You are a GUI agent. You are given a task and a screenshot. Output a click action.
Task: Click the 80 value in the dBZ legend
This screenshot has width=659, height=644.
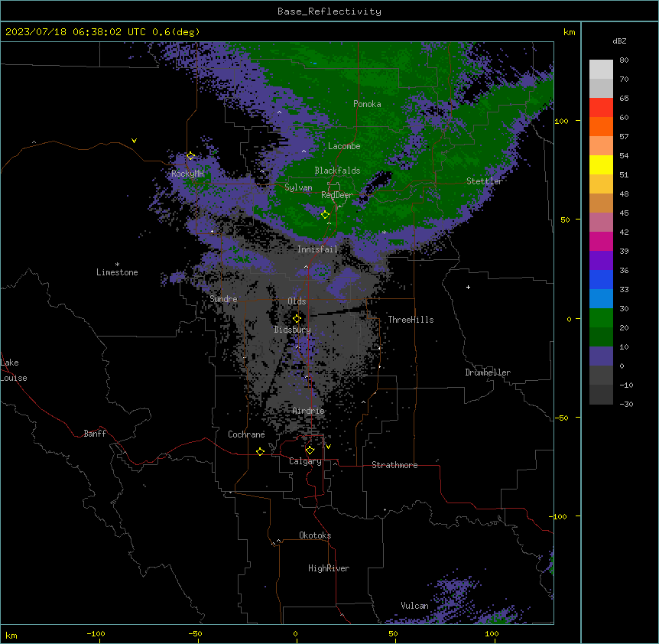[624, 60]
